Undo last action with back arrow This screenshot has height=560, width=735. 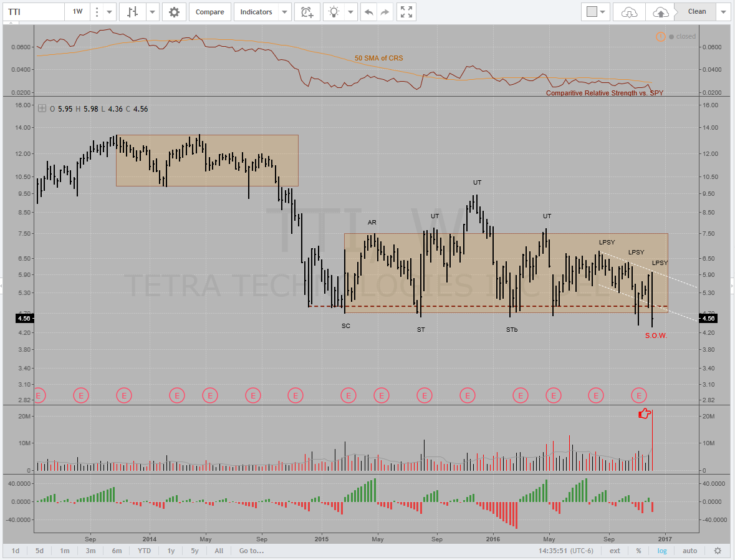(370, 12)
